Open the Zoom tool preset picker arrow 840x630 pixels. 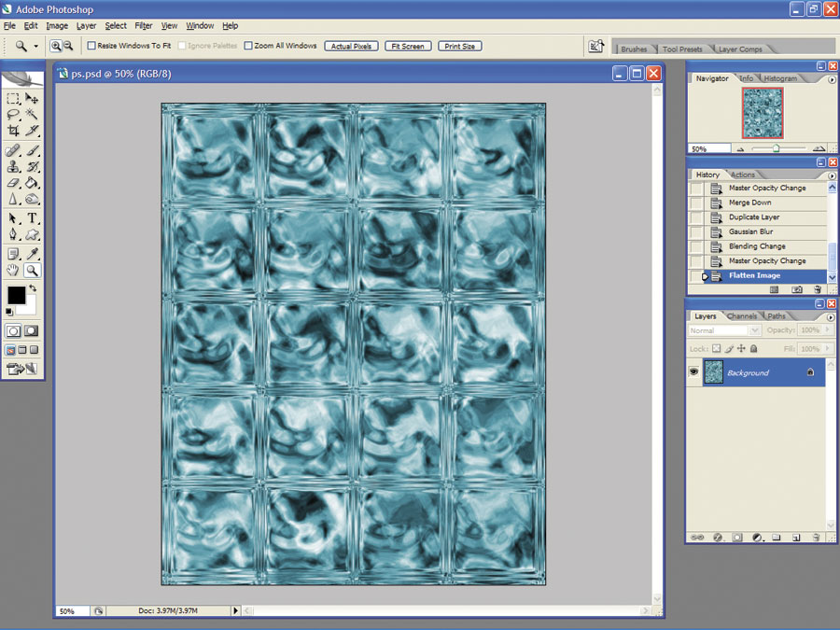tap(35, 46)
